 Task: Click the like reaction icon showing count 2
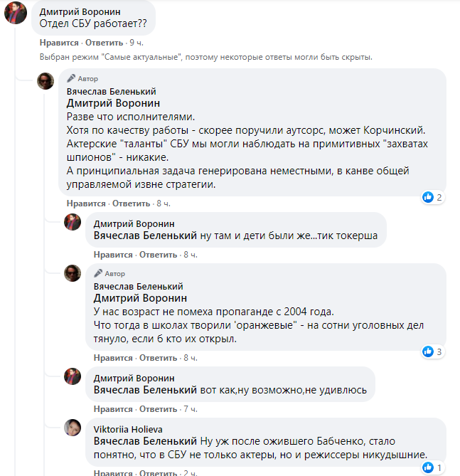click(x=428, y=197)
